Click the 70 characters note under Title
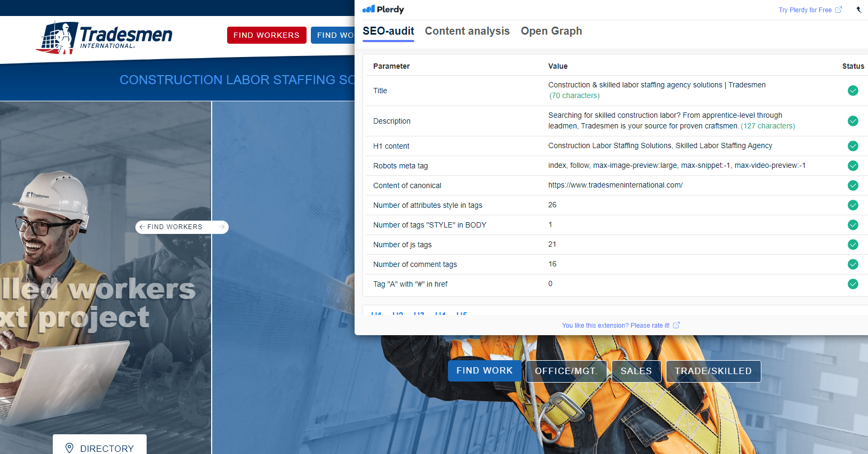 pyautogui.click(x=575, y=95)
